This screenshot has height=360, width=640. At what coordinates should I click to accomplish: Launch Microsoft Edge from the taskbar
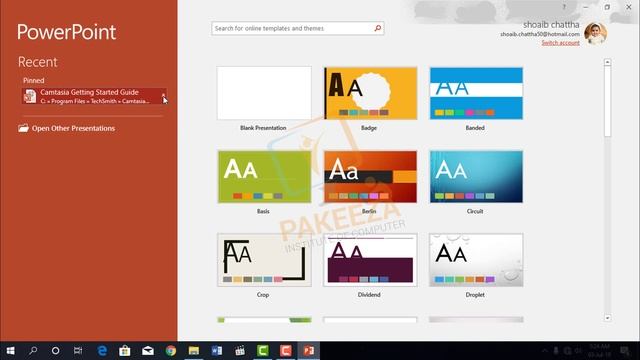coord(102,351)
